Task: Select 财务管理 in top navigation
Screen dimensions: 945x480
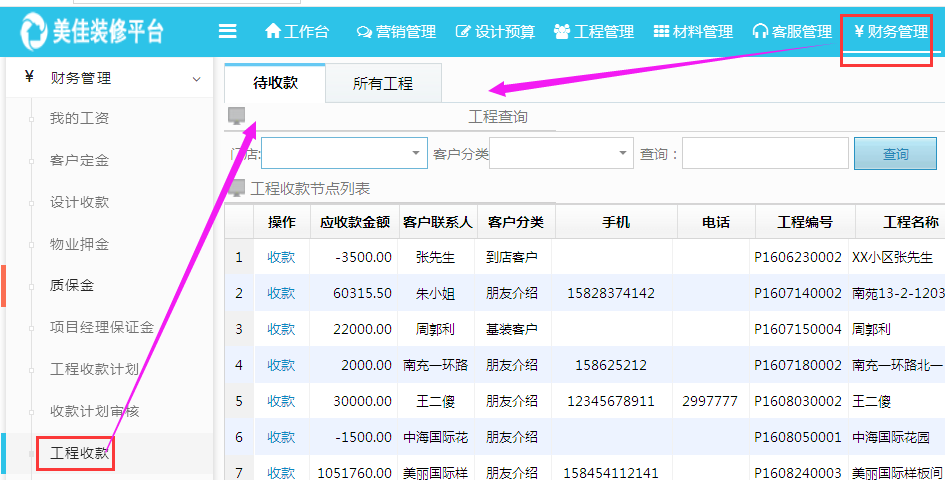Action: click(x=890, y=32)
